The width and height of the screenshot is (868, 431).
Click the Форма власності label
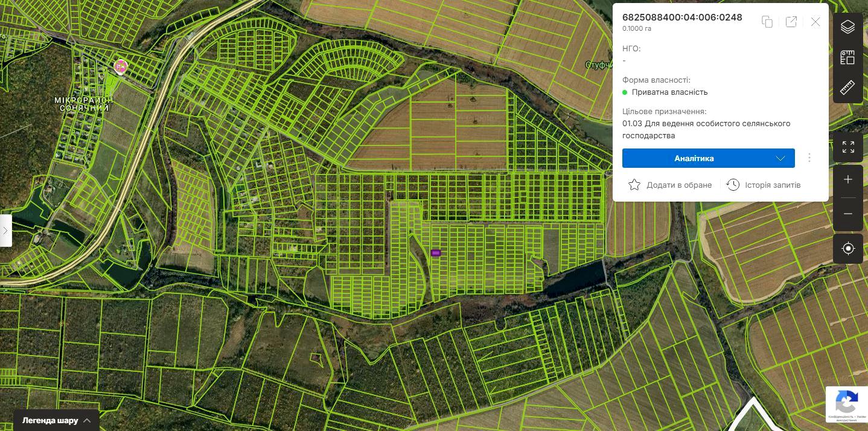coord(656,80)
